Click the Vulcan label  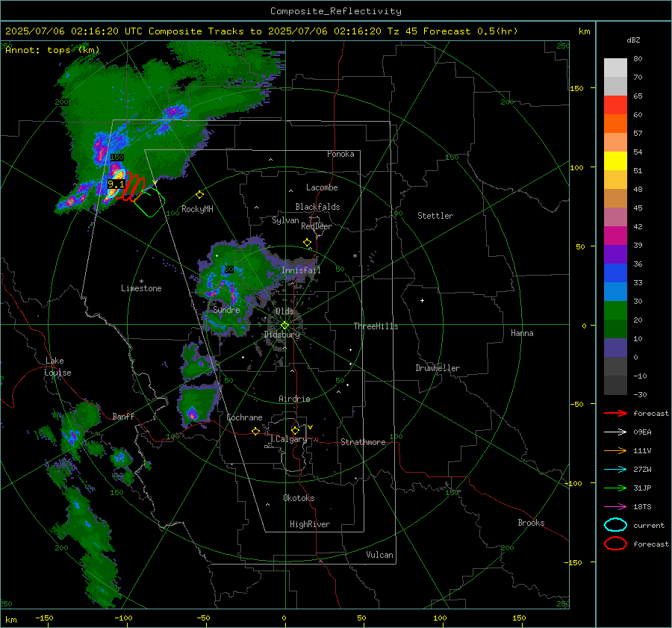pos(380,555)
